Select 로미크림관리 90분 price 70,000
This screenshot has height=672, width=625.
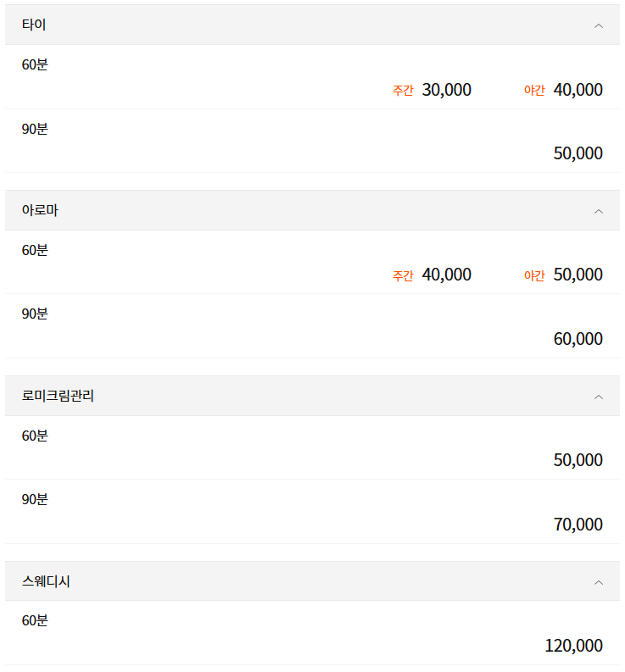pyautogui.click(x=578, y=525)
